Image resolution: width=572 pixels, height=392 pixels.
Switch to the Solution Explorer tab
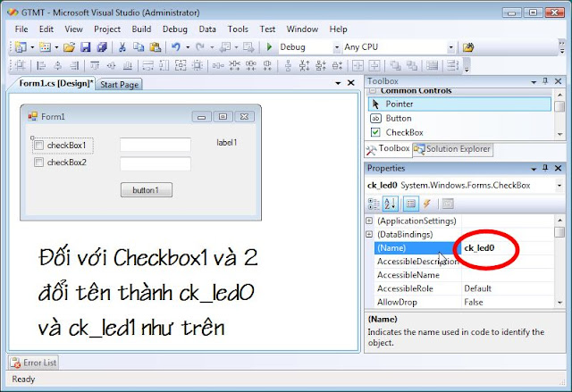click(453, 149)
